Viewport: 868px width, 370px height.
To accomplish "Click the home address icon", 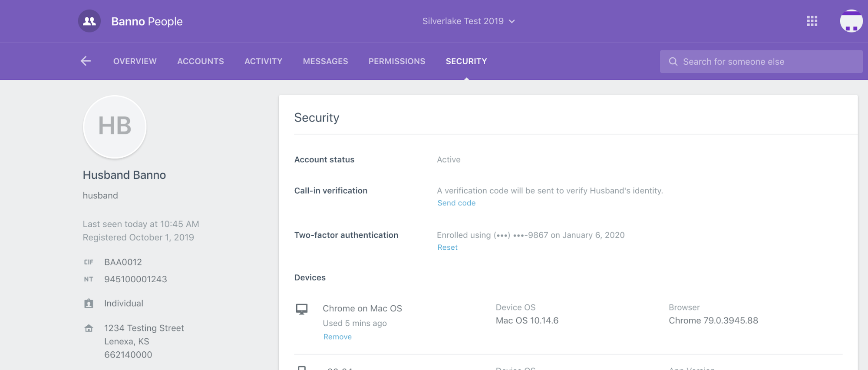I will pyautogui.click(x=89, y=328).
